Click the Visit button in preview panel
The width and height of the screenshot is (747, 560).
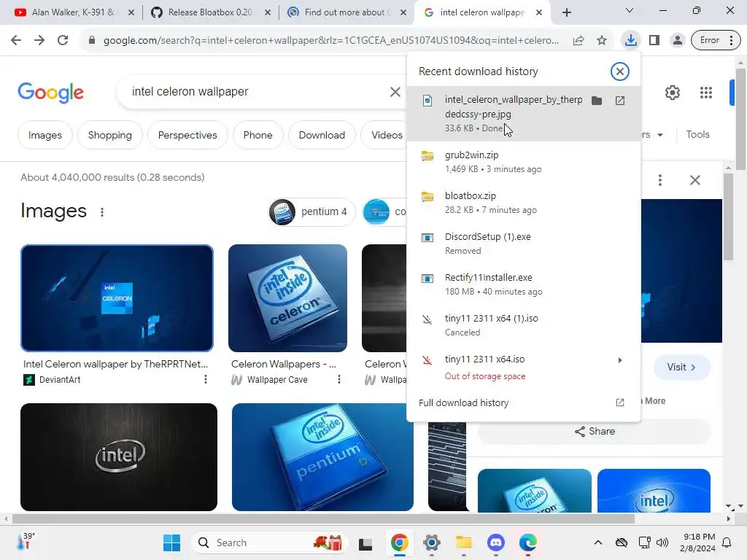682,367
